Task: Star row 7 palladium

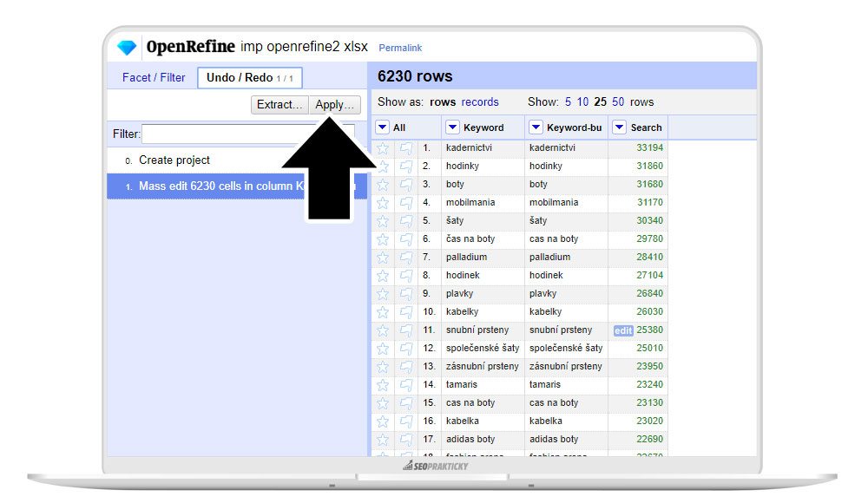Action: 383,258
